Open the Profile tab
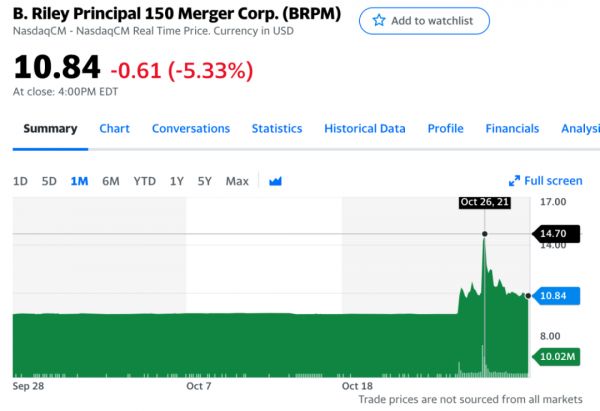This screenshot has width=600, height=411. [445, 129]
